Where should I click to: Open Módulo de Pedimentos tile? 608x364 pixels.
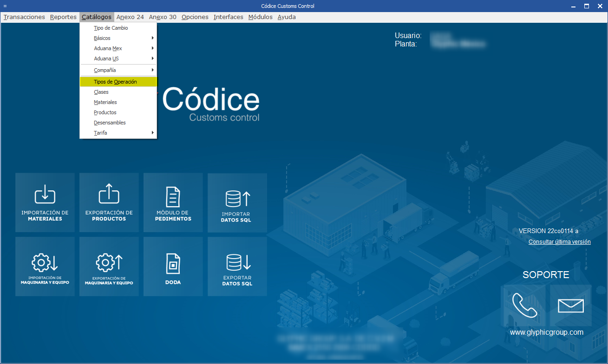[x=173, y=202]
